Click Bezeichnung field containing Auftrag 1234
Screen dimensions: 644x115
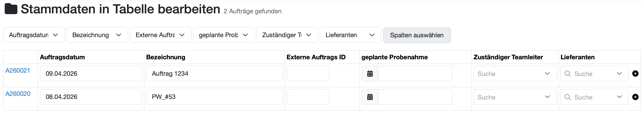(214, 73)
